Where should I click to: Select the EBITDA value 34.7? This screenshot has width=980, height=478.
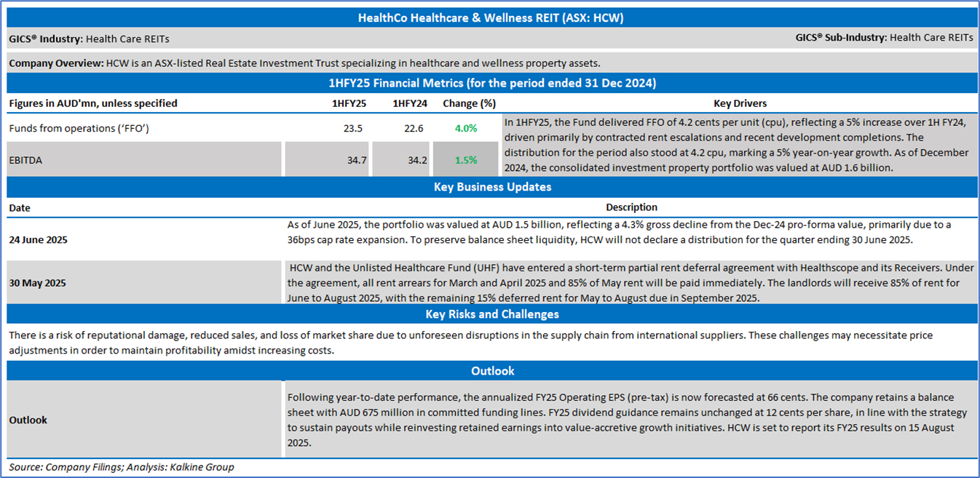tap(356, 160)
